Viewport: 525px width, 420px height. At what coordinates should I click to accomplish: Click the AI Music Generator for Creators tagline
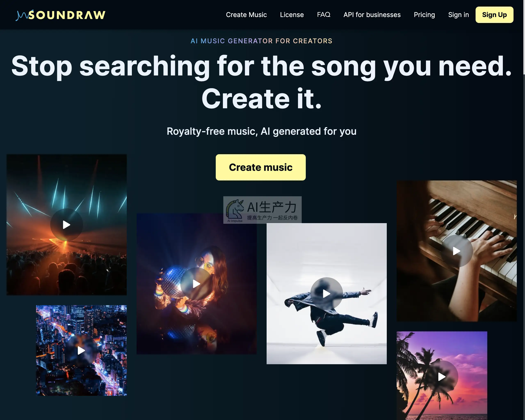[261, 41]
